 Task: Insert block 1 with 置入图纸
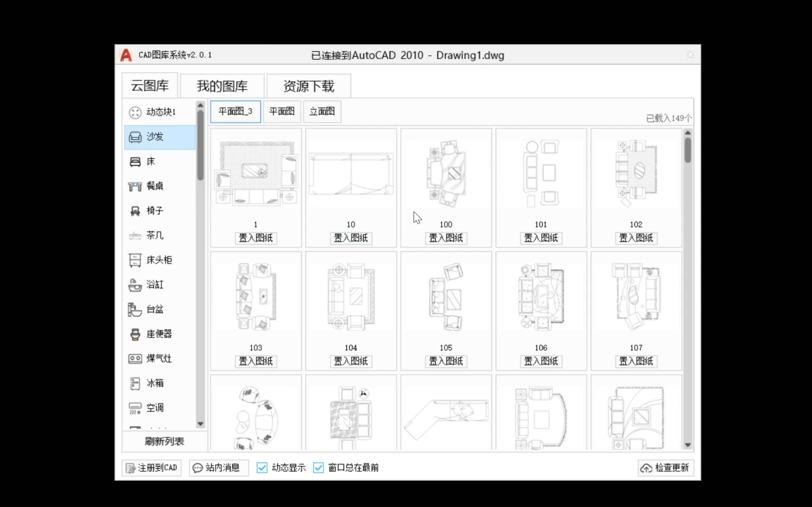pyautogui.click(x=256, y=238)
